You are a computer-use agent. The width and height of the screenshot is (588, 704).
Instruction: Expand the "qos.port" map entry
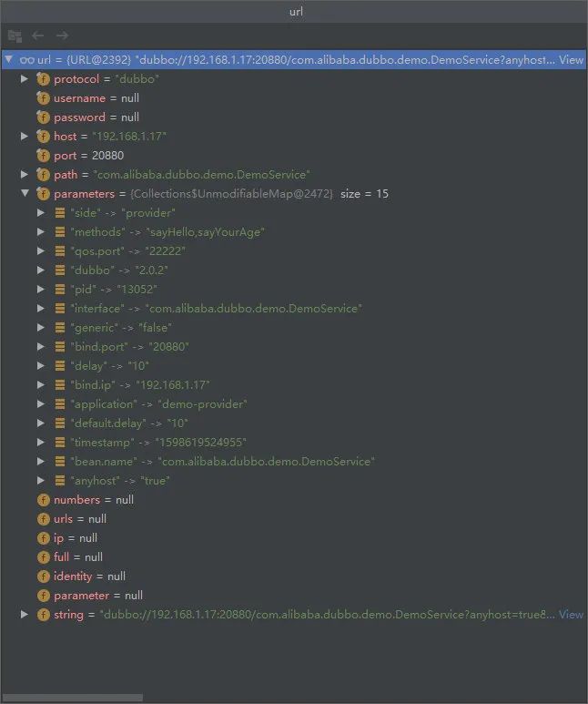41,251
